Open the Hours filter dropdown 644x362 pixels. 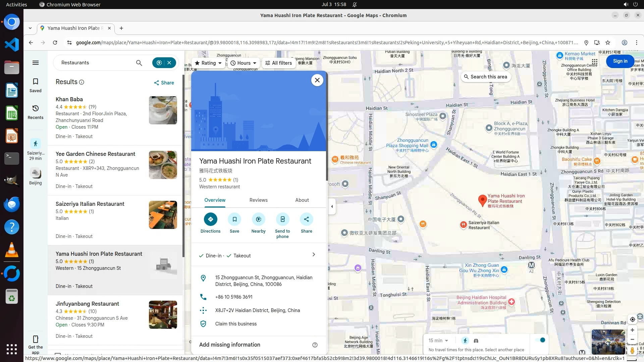coord(244,63)
